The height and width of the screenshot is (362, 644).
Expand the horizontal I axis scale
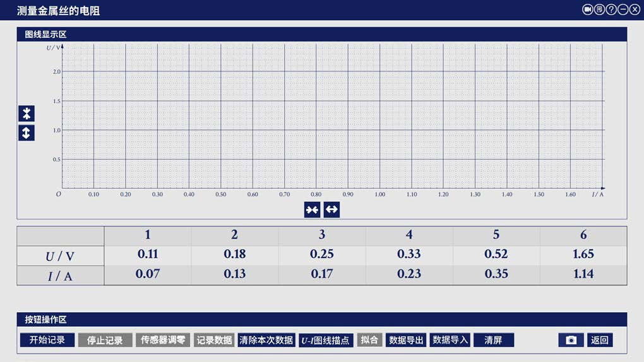331,210
